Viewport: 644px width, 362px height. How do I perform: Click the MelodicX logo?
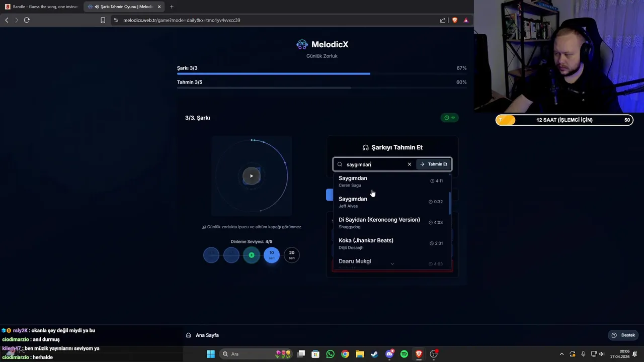pyautogui.click(x=322, y=44)
